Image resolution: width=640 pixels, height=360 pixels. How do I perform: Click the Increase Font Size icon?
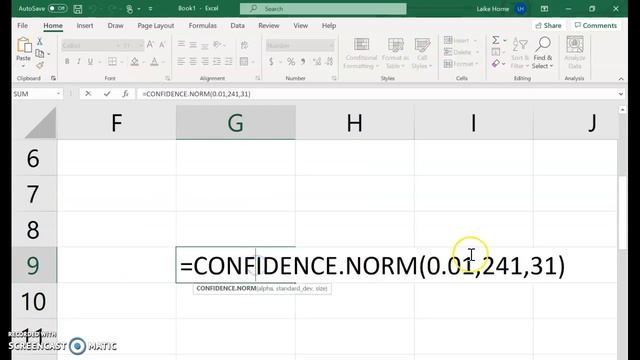150,45
